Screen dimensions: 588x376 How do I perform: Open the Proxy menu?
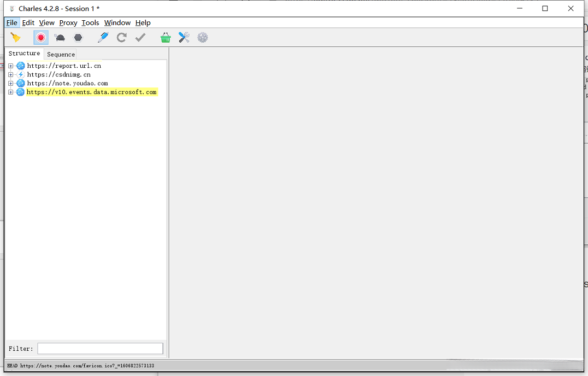pos(68,23)
